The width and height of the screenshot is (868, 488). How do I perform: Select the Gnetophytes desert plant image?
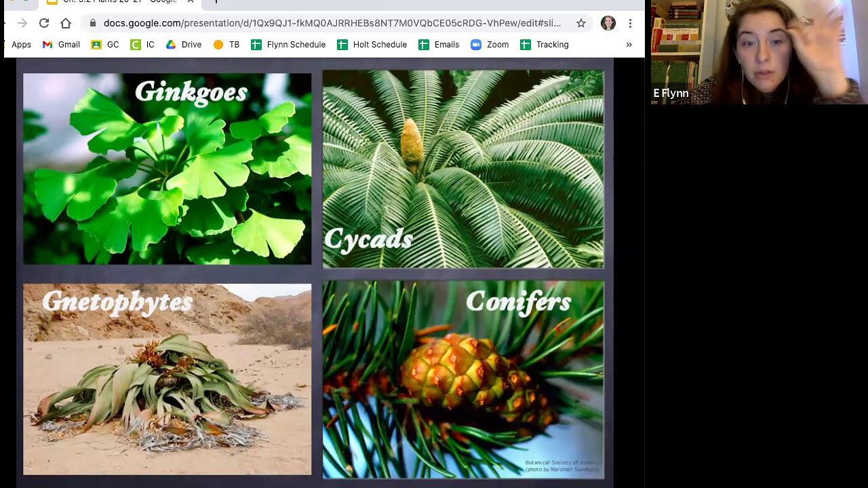pos(167,380)
